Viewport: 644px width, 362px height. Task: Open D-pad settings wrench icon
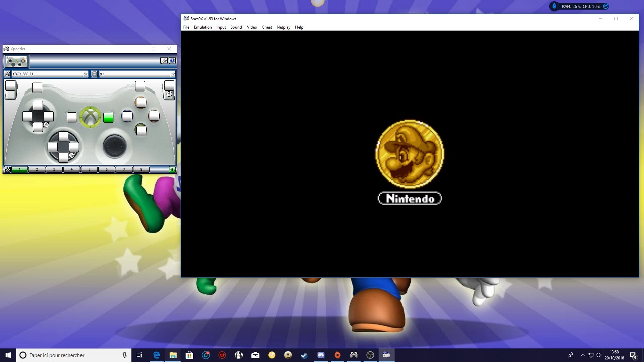click(x=72, y=156)
